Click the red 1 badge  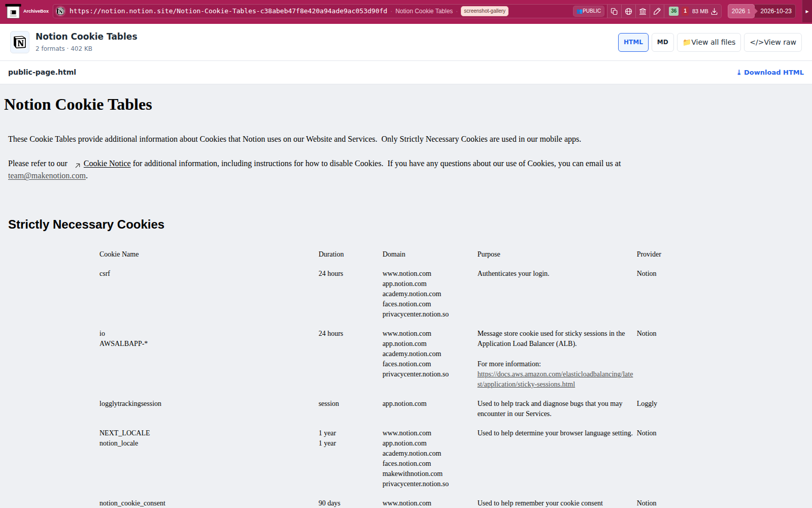coord(685,11)
